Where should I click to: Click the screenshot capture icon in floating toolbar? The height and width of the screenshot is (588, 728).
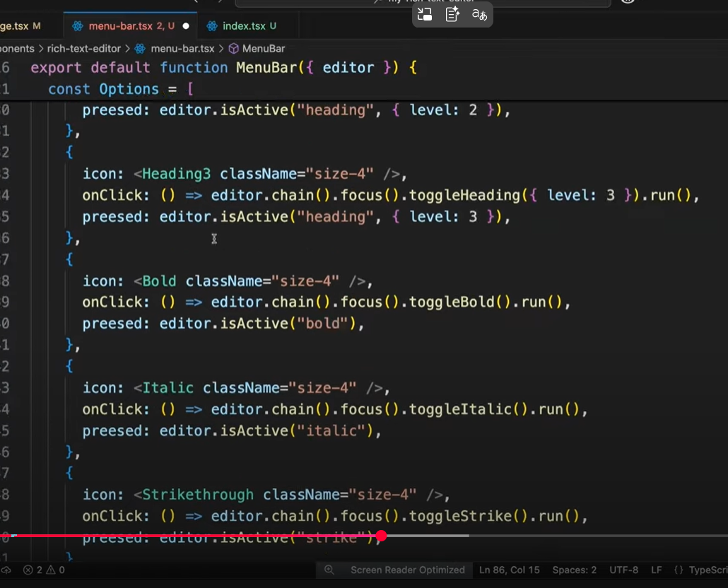click(x=425, y=15)
